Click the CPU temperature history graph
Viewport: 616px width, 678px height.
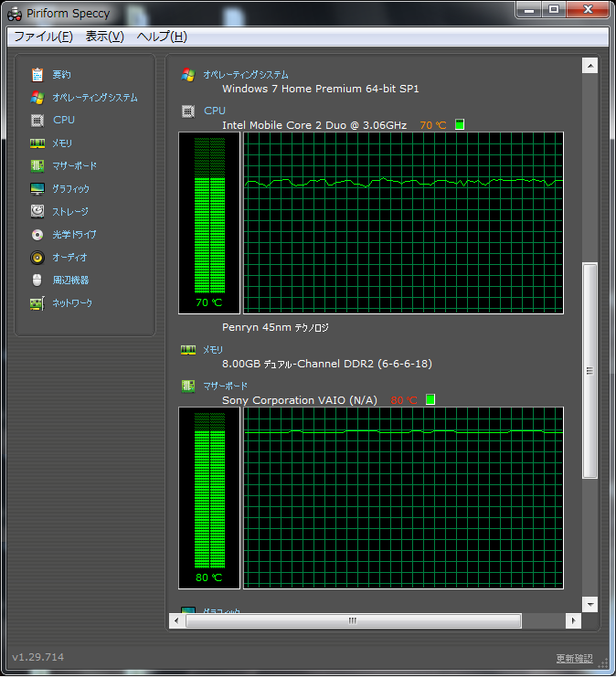click(x=404, y=223)
